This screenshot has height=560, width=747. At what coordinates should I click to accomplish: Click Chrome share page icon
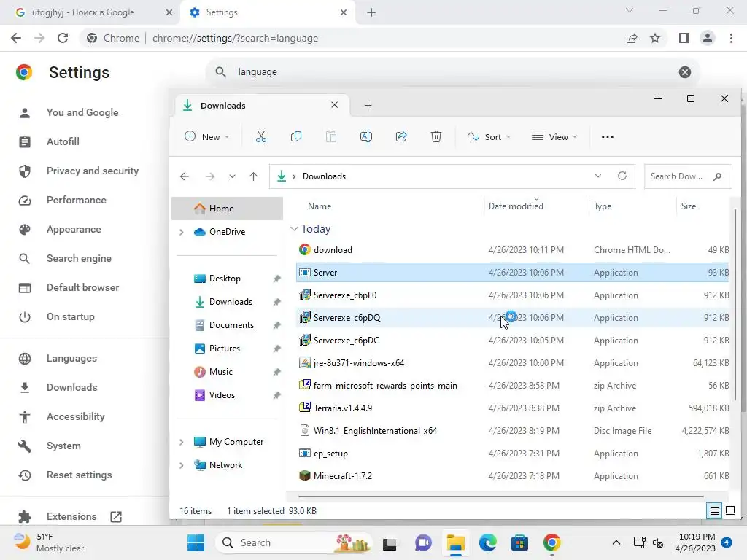(632, 38)
